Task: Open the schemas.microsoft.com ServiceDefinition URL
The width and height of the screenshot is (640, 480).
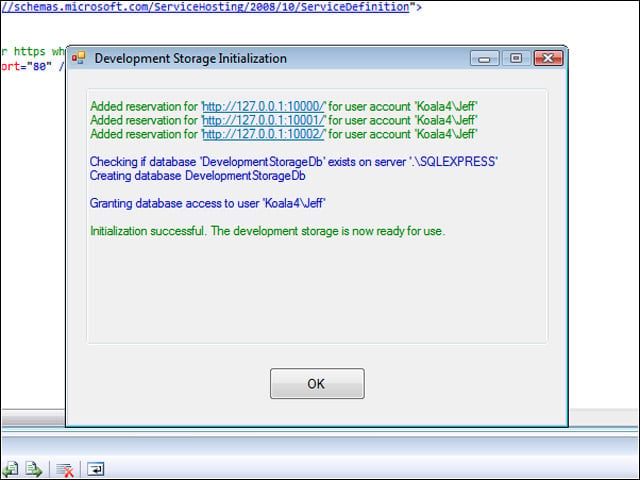Action: [x=205, y=7]
